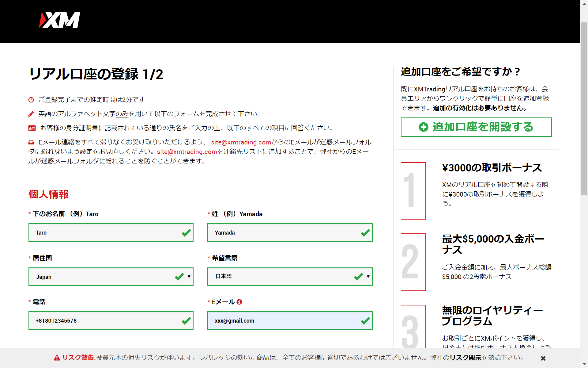Click the warning triangle in risk banner
This screenshot has width=588, height=368.
(57, 358)
